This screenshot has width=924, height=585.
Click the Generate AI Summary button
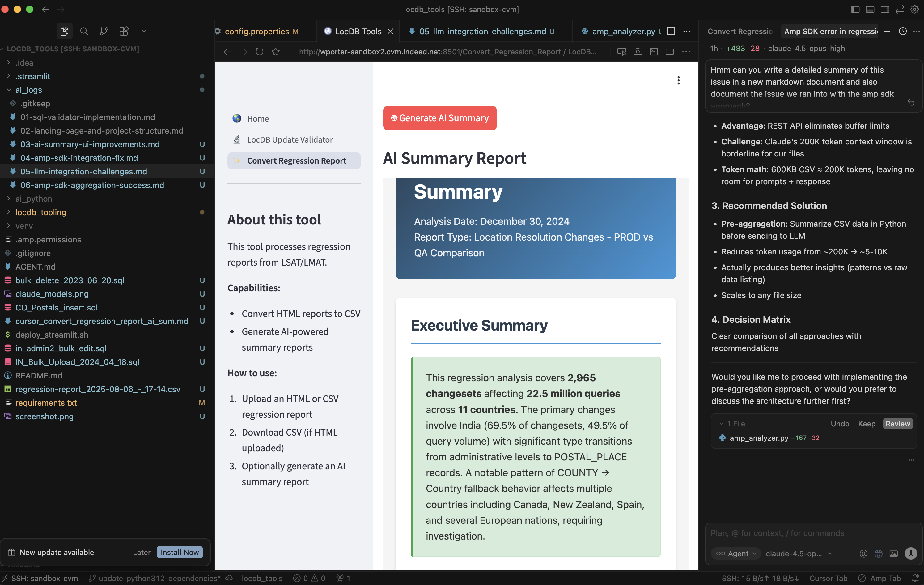pos(440,118)
